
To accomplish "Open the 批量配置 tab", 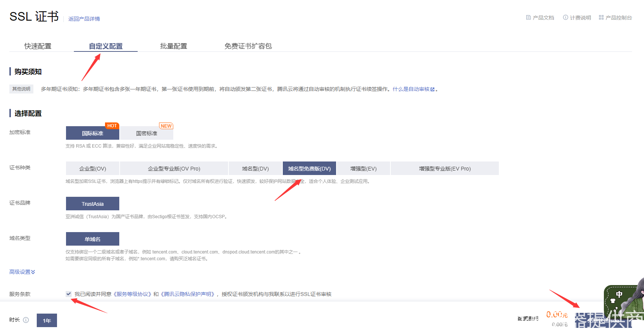I will click(x=174, y=46).
